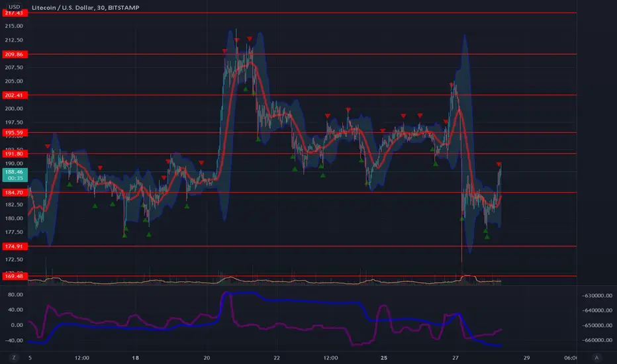Click the -650000.00 right scale value
The height and width of the screenshot is (364, 617).
(x=597, y=326)
